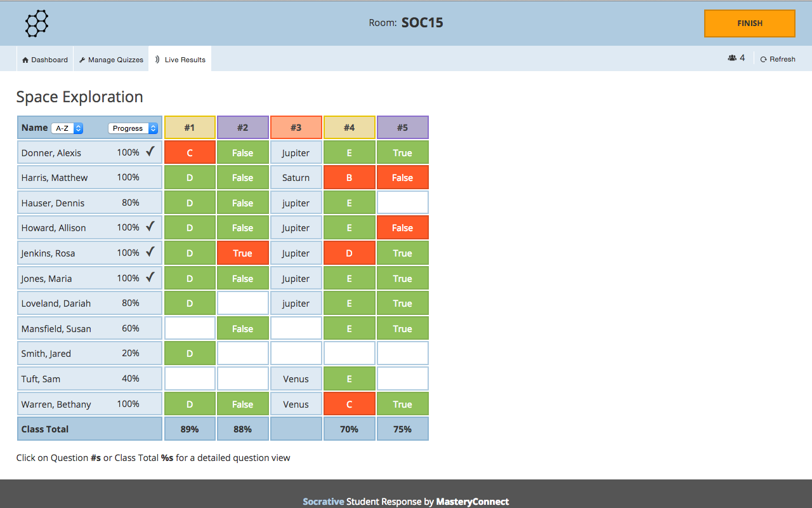The image size is (812, 508).
Task: Click the signal icon on Live Results tab
Action: point(157,58)
